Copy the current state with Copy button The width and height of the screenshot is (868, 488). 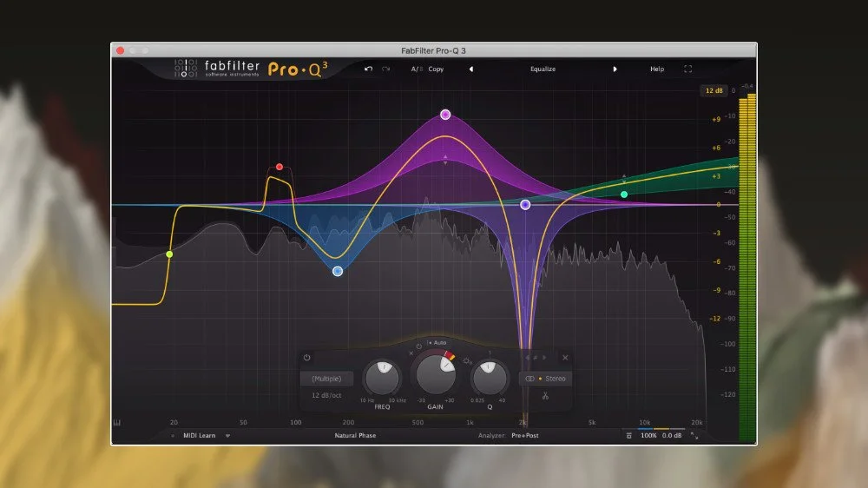[x=437, y=69]
